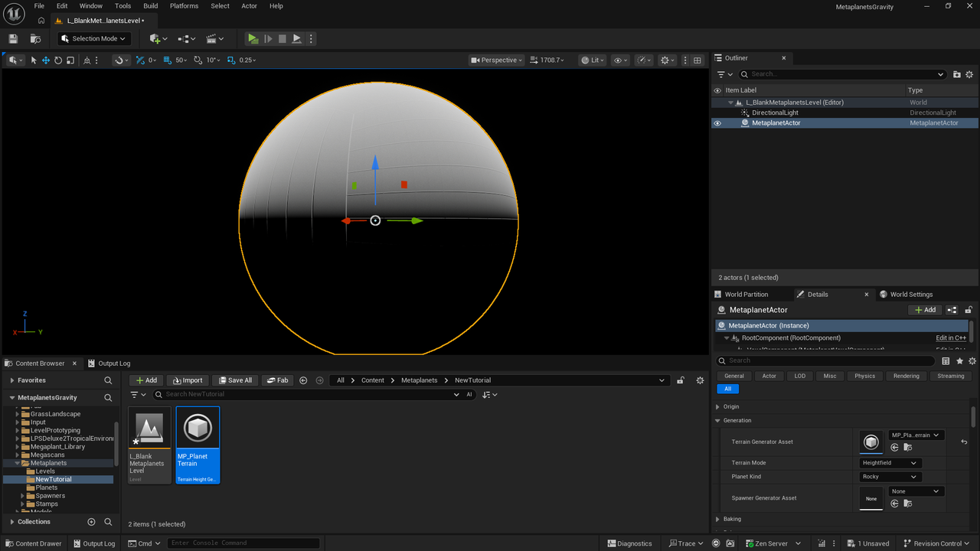Expand the Spawners folder in tree
The width and height of the screenshot is (980, 551).
(23, 496)
